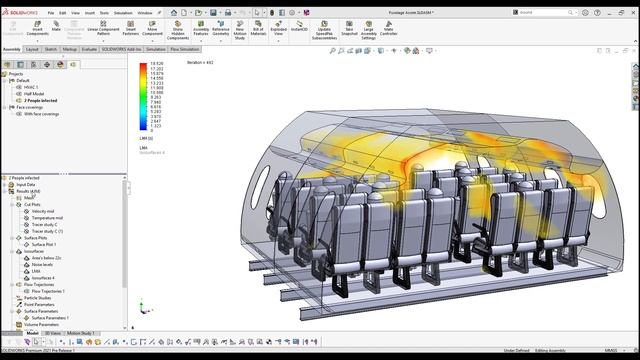This screenshot has width=640, height=360.
Task: Select the Noise levels isosurface
Action: (42, 264)
